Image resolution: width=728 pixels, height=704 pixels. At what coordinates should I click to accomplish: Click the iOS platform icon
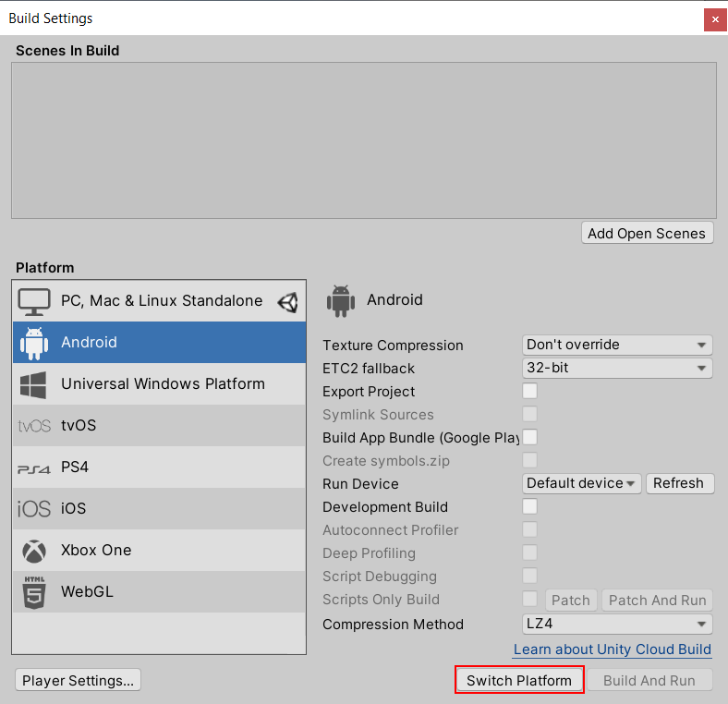[34, 509]
